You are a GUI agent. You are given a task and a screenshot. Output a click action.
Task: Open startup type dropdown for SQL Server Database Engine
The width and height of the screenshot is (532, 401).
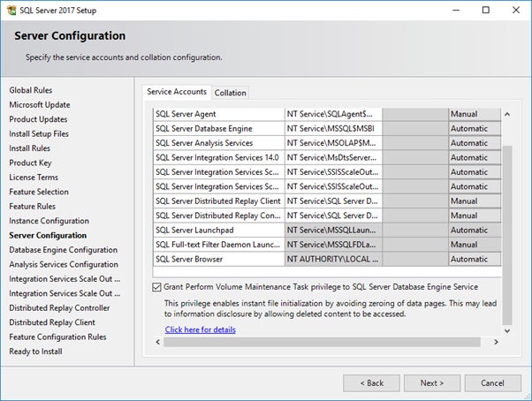click(475, 129)
